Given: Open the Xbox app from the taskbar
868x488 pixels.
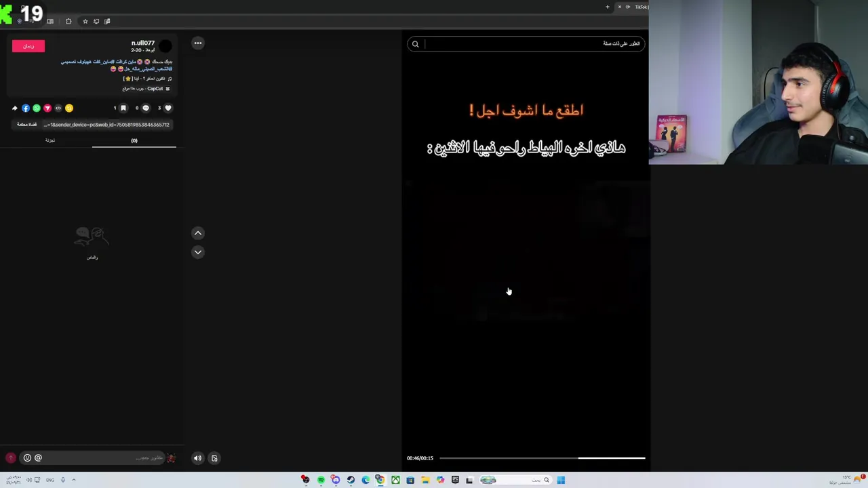Looking at the screenshot, I should [395, 480].
